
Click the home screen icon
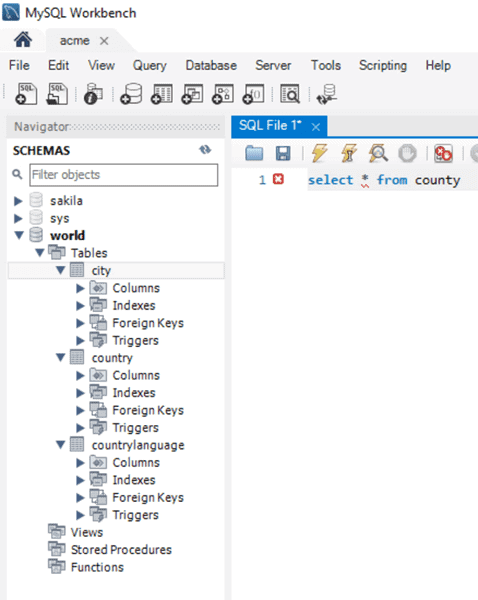coord(23,40)
